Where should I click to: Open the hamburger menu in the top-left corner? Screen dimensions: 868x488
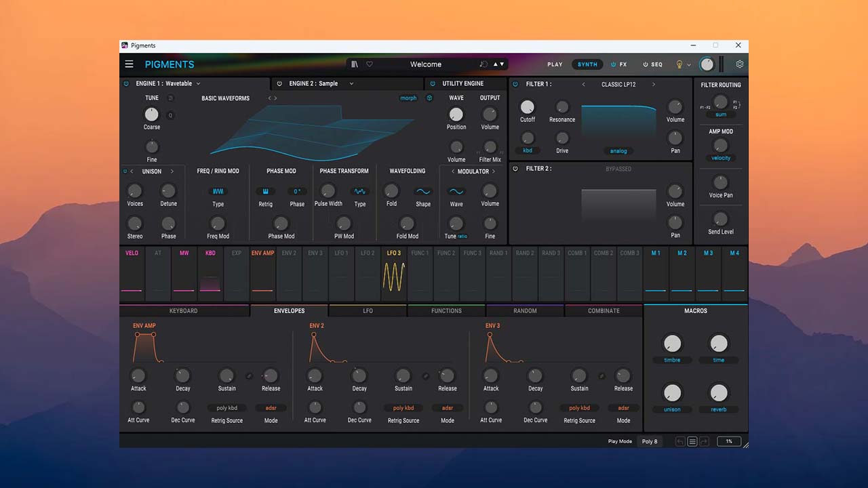point(129,64)
